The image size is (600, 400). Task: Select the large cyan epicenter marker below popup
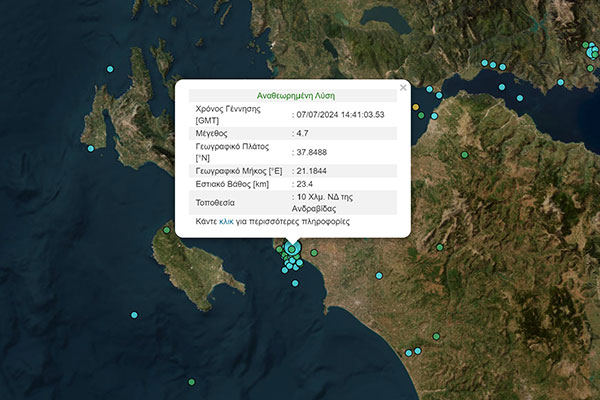coord(293,249)
